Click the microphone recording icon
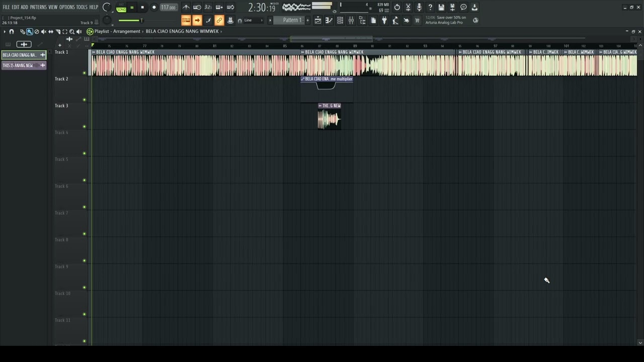This screenshot has width=644, height=362. coord(419,7)
